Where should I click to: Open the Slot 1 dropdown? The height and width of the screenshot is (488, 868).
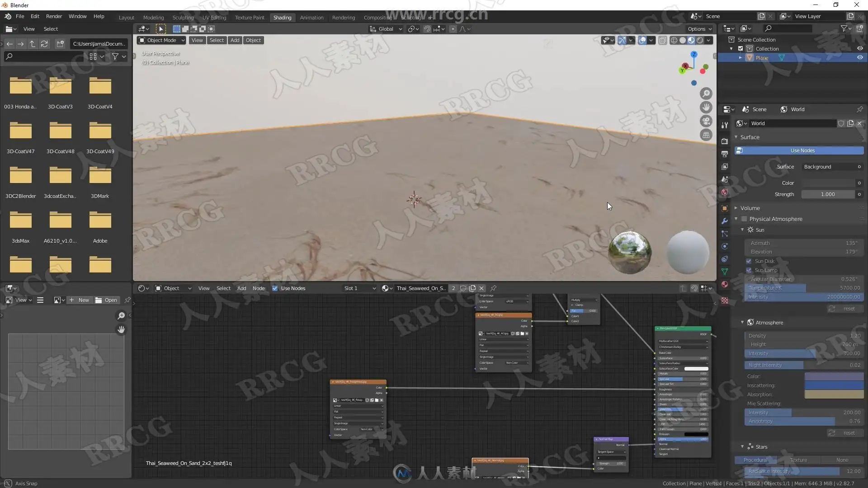359,288
